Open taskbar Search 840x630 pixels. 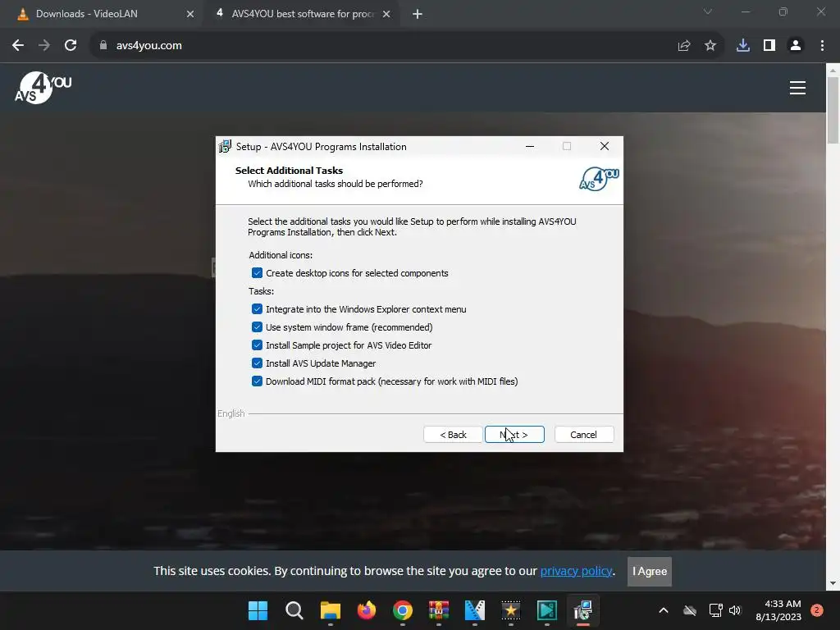click(294, 610)
